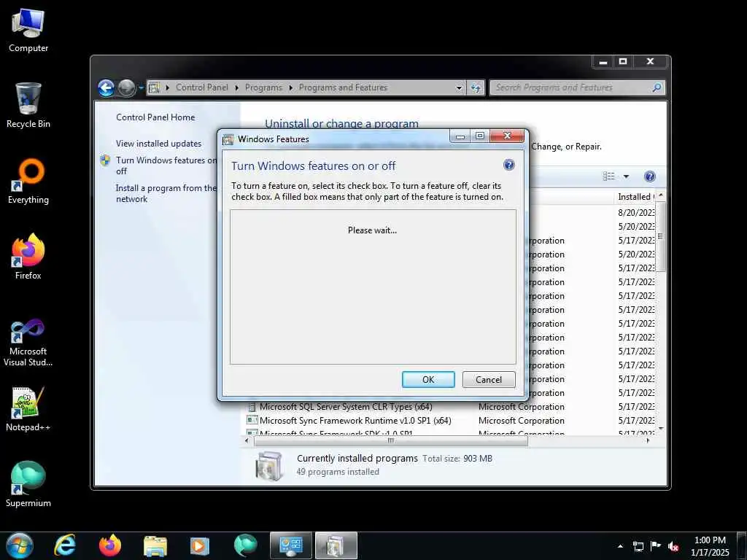Open Install a program from the network
Screen dimensions: 747x560
(166, 194)
